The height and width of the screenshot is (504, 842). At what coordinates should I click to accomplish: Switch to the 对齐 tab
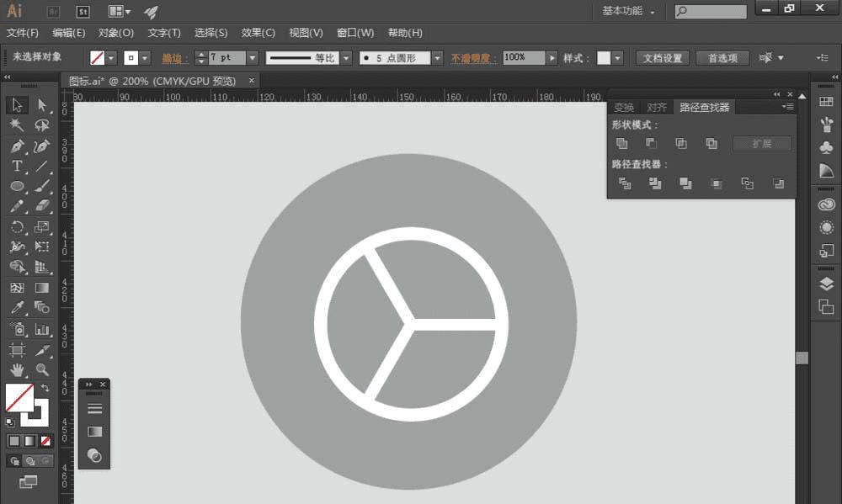click(656, 108)
